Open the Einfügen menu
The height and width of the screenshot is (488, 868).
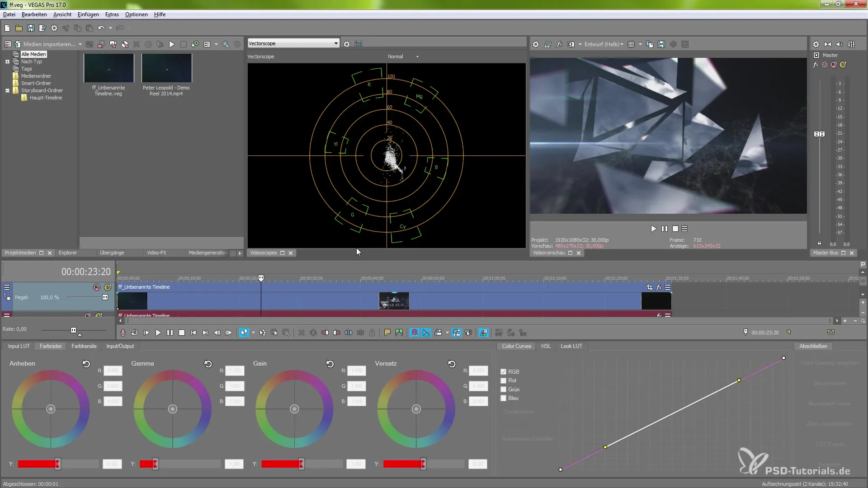[88, 14]
